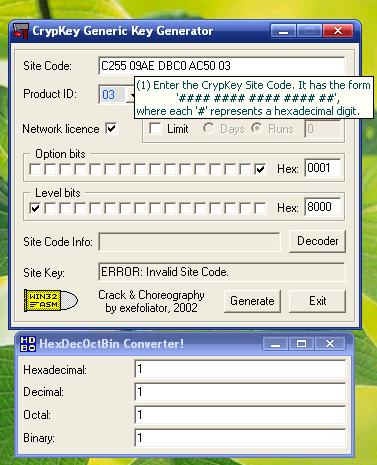
Task: Click the Generate button
Action: (252, 301)
